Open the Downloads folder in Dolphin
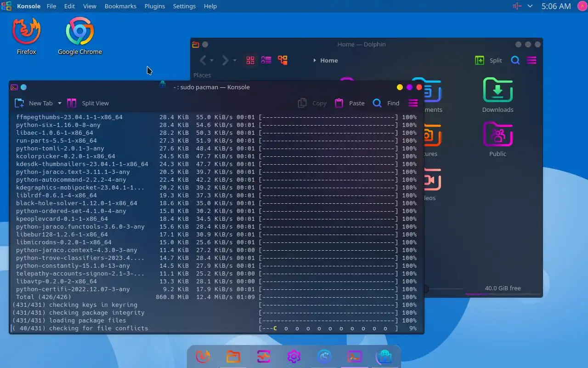Image resolution: width=588 pixels, height=368 pixels. (x=498, y=95)
